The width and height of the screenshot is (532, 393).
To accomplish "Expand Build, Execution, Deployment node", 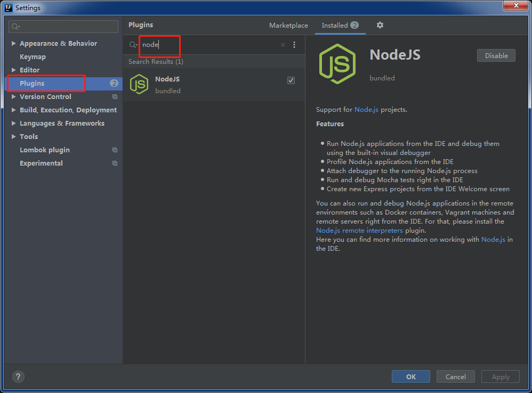I will 13,110.
